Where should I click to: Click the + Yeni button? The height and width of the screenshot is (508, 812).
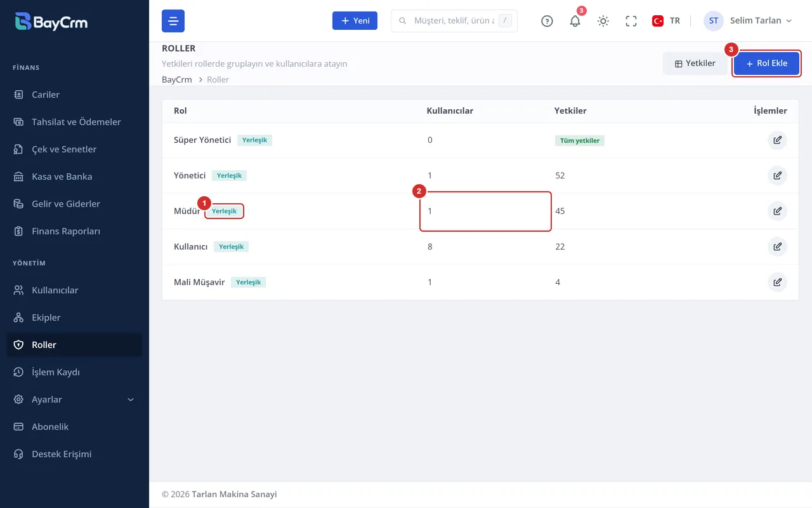click(x=355, y=21)
